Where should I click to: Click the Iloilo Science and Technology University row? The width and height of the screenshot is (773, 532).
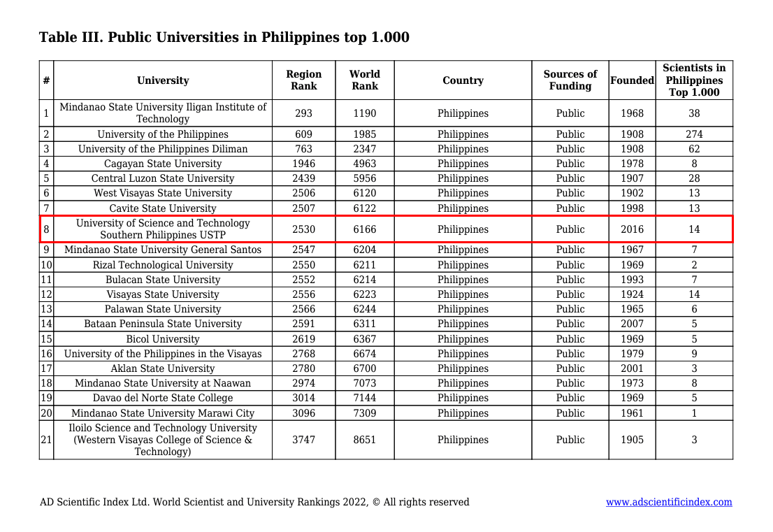click(163, 440)
